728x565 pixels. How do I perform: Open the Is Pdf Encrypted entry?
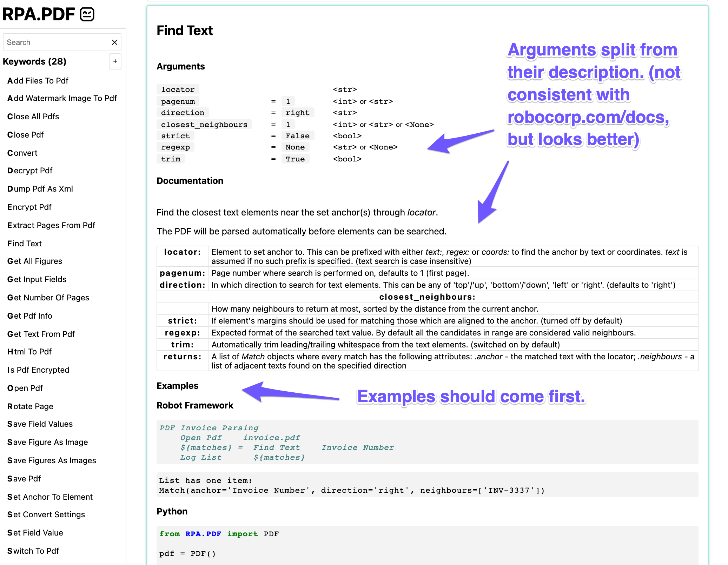(x=38, y=370)
